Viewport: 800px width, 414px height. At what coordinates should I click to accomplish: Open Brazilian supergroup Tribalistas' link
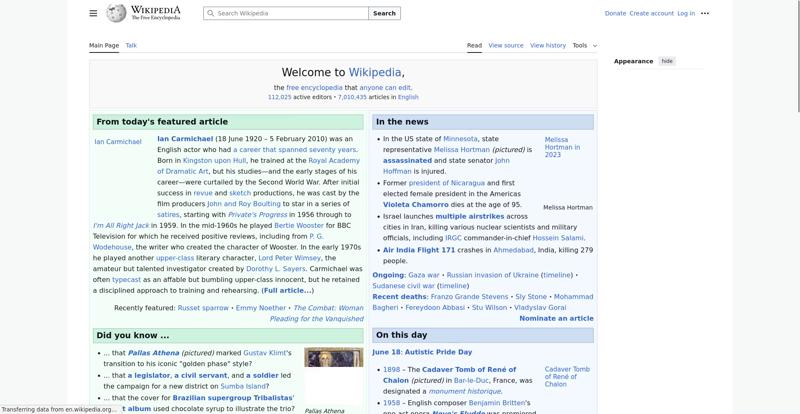point(233,398)
